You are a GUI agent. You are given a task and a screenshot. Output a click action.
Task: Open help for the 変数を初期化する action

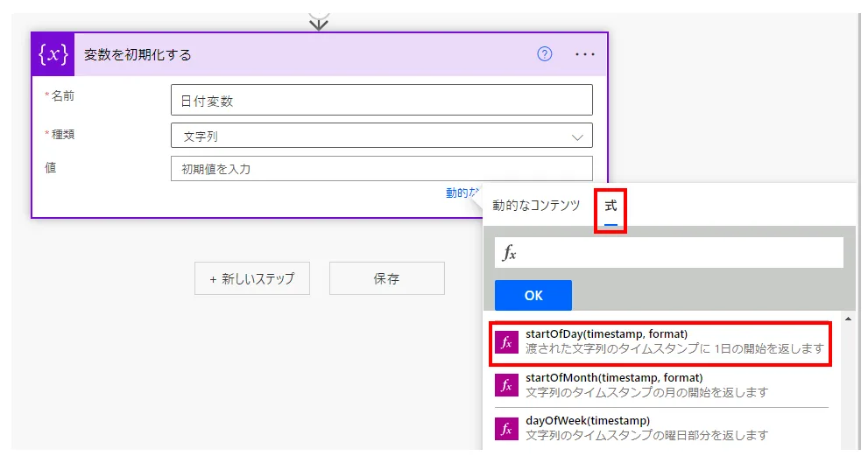[544, 54]
